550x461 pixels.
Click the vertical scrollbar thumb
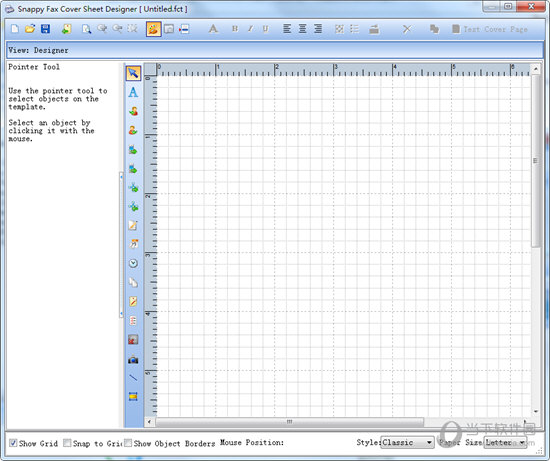(536, 161)
